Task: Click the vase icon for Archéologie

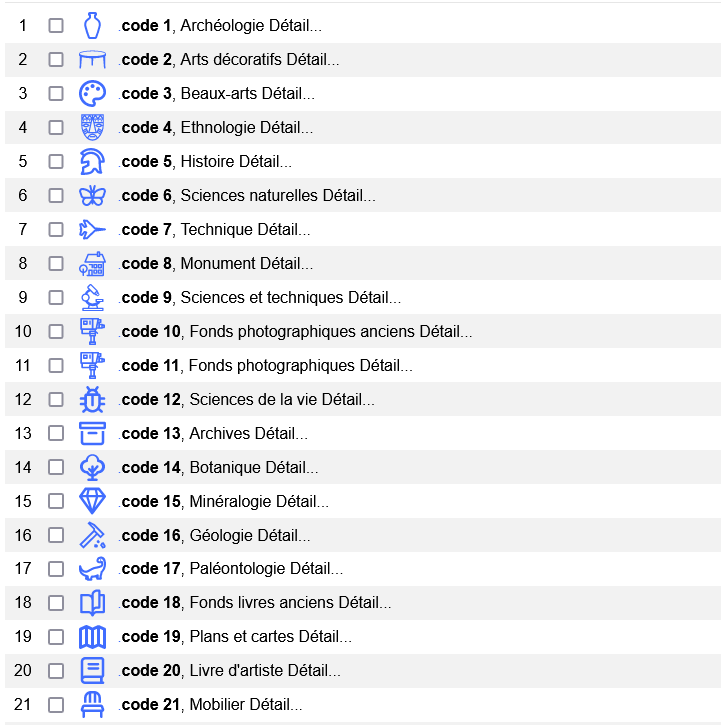Action: [92, 25]
